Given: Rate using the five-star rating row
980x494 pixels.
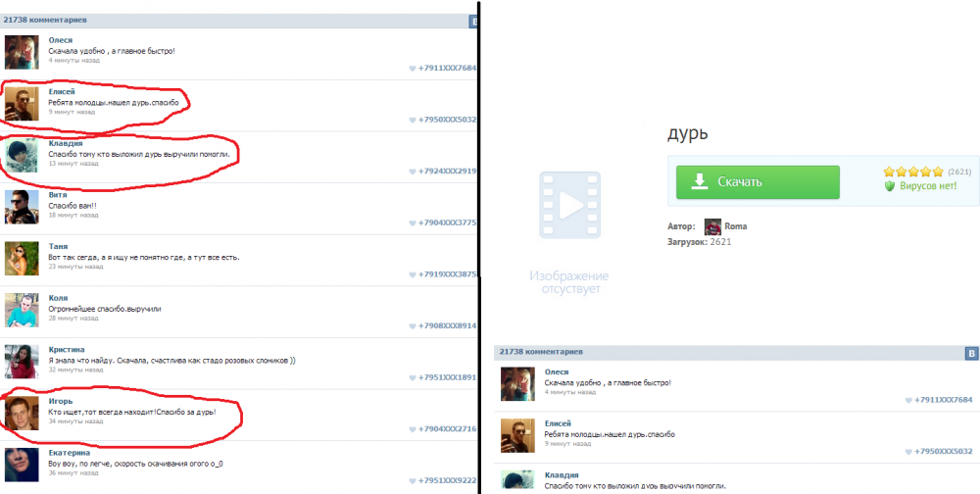Looking at the screenshot, I should coord(912,172).
